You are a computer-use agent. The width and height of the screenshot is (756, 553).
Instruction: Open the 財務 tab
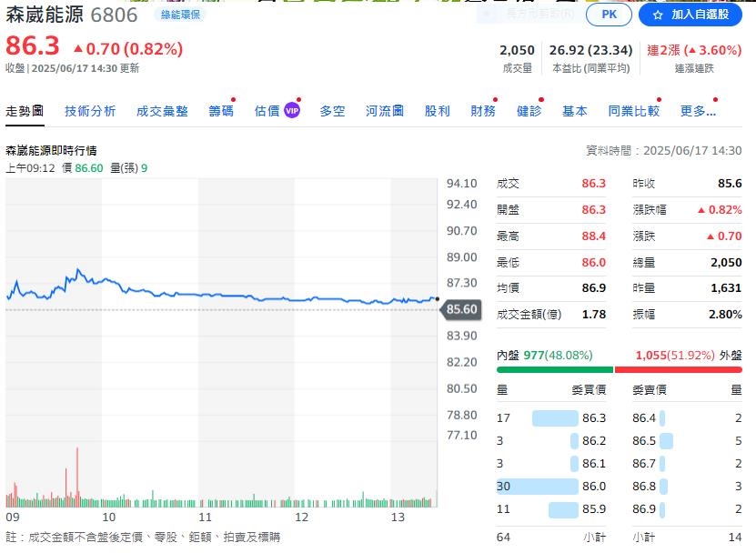485,109
